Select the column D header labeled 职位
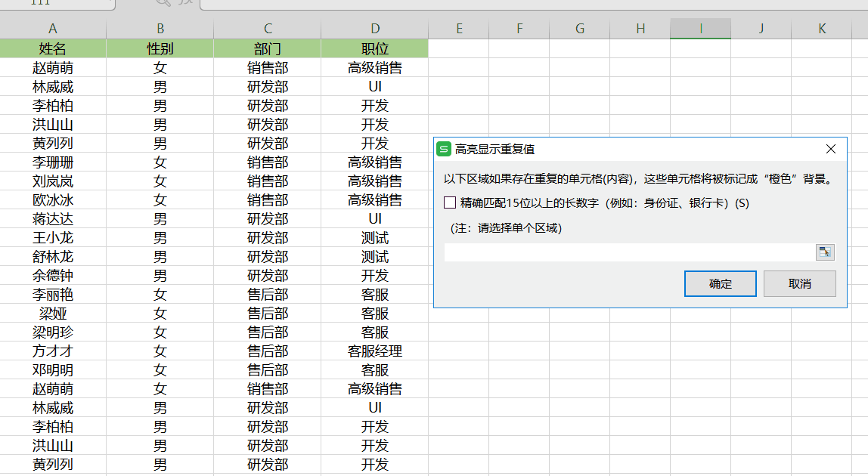 [x=375, y=27]
